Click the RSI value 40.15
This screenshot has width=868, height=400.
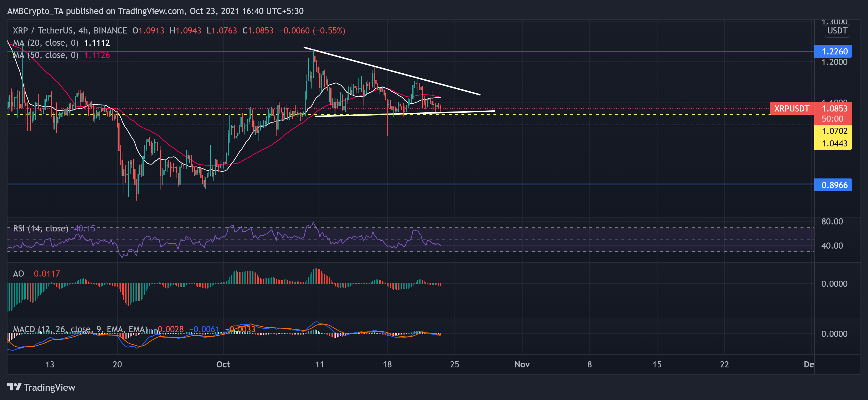coord(84,228)
